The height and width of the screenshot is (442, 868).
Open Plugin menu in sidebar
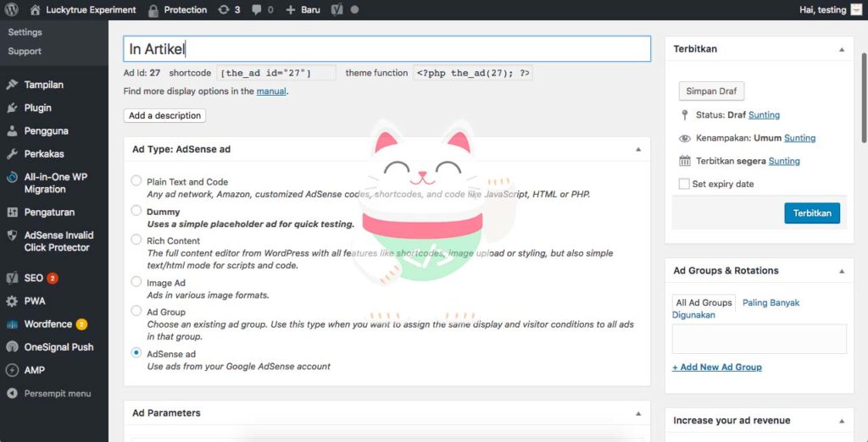pyautogui.click(x=37, y=108)
